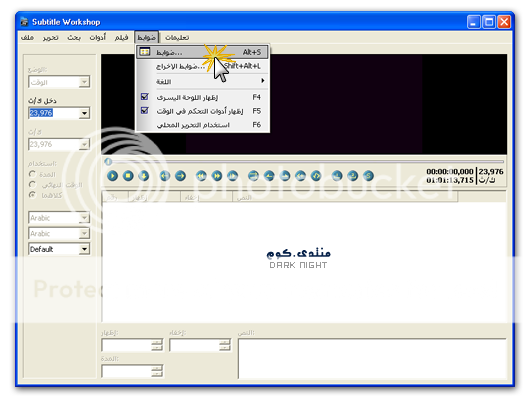
Task: Jump to the next subtitle using the right arrow icon
Action: (x=180, y=176)
